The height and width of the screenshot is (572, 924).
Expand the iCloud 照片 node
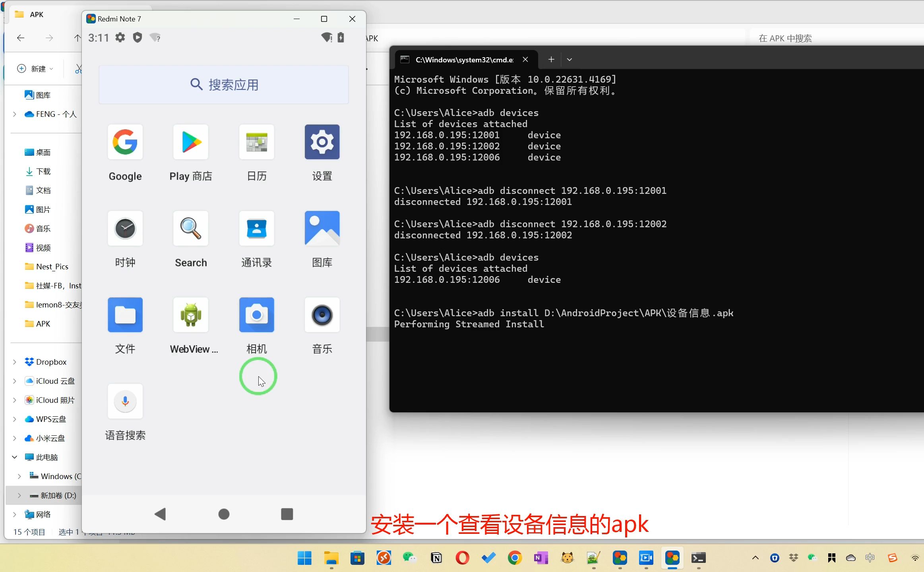[x=15, y=400]
